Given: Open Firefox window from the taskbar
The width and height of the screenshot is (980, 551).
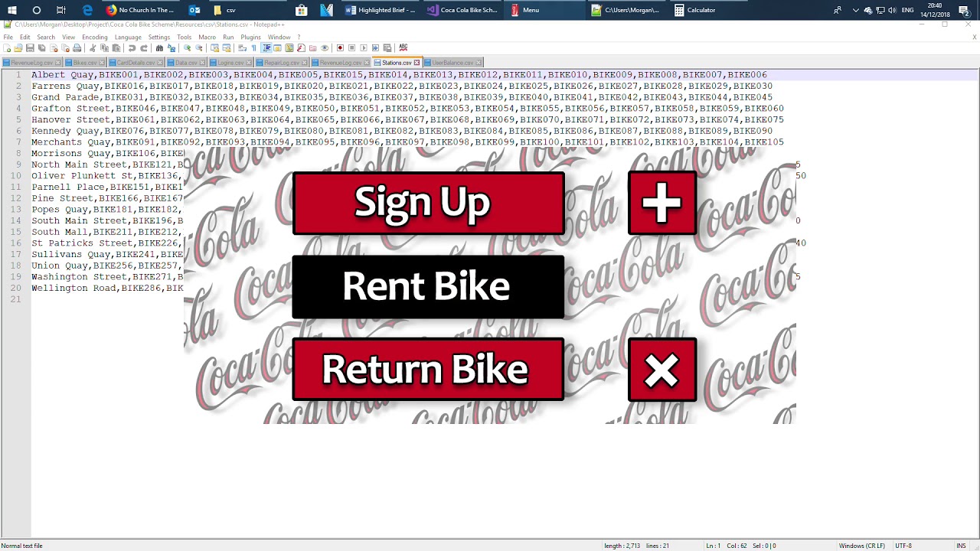Looking at the screenshot, I should (x=140, y=10).
